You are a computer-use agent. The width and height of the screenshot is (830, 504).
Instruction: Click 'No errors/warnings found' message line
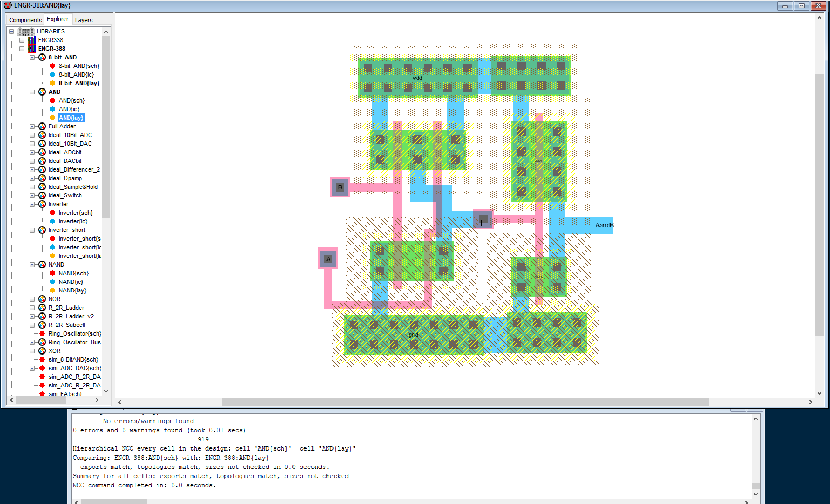coord(148,421)
